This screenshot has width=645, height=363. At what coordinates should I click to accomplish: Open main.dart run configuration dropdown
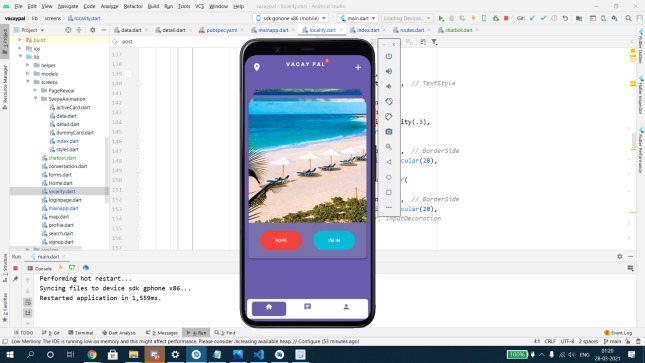coord(357,19)
